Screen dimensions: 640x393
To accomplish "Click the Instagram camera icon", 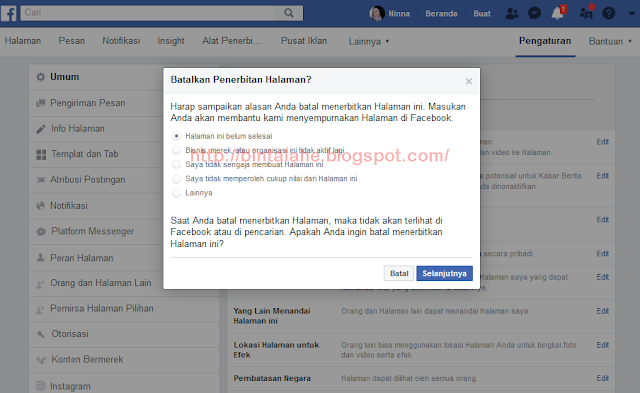I will (40, 386).
